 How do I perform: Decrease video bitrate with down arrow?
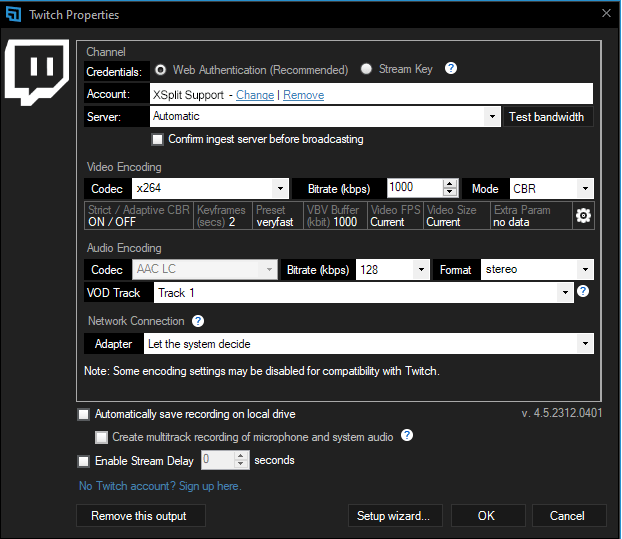[x=449, y=192]
